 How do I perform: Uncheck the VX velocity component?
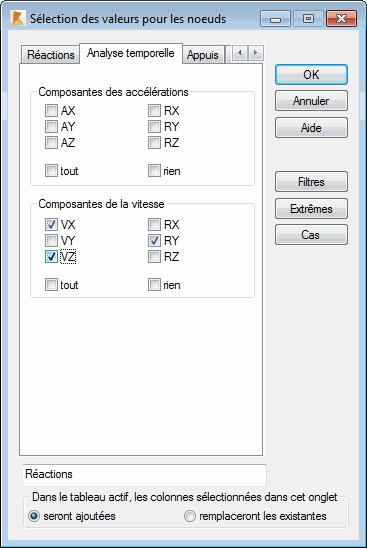(51, 225)
